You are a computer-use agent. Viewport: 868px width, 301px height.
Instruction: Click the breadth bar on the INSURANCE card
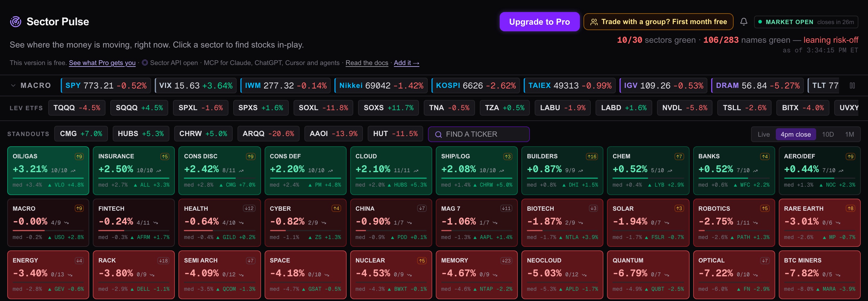[x=134, y=178]
